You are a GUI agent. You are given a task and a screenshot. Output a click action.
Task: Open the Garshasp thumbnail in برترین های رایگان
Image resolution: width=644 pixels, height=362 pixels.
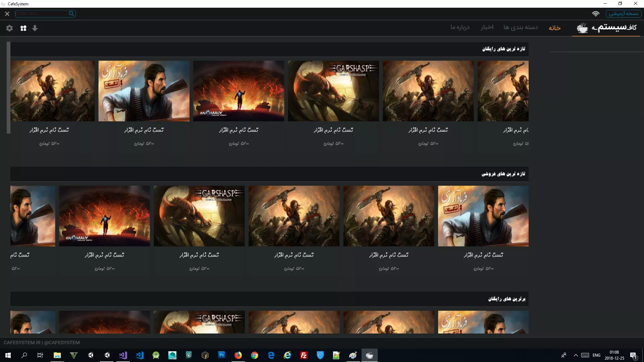[199, 322]
